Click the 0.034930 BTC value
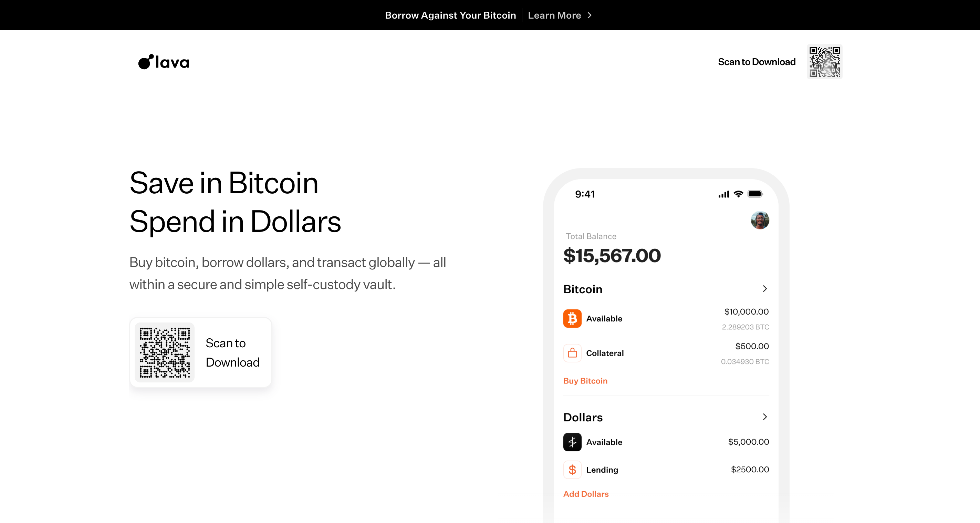 (745, 362)
